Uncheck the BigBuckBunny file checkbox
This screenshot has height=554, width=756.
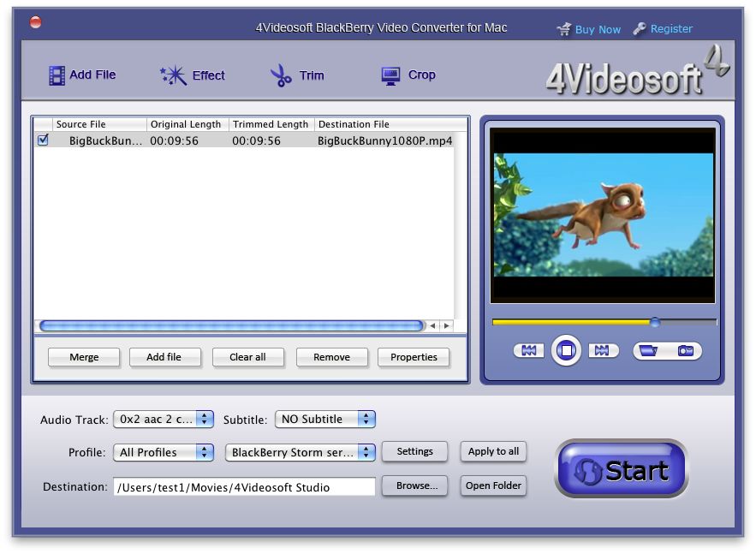43,140
